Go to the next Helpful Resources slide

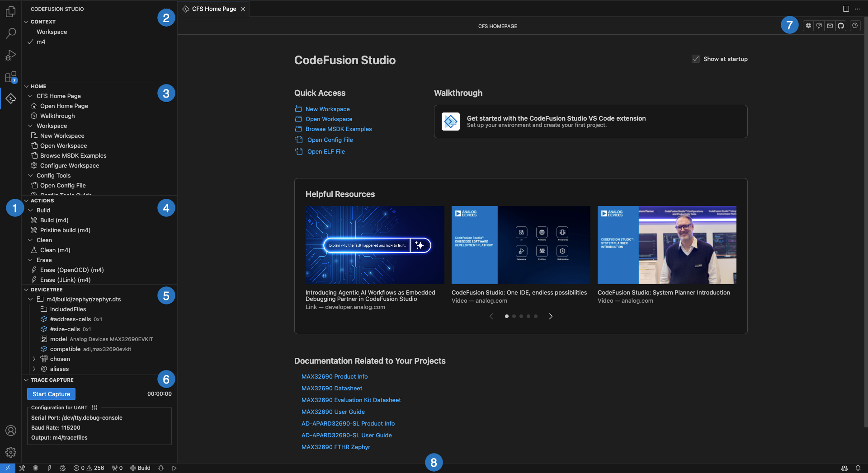point(551,316)
